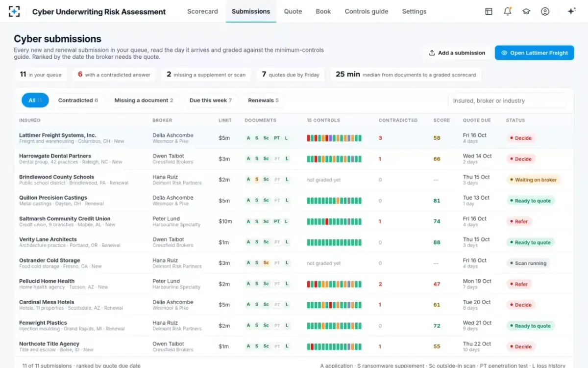Click the Sc badge in Harrowgate Dental row
Image resolution: width=588 pixels, height=368 pixels.
point(266,159)
